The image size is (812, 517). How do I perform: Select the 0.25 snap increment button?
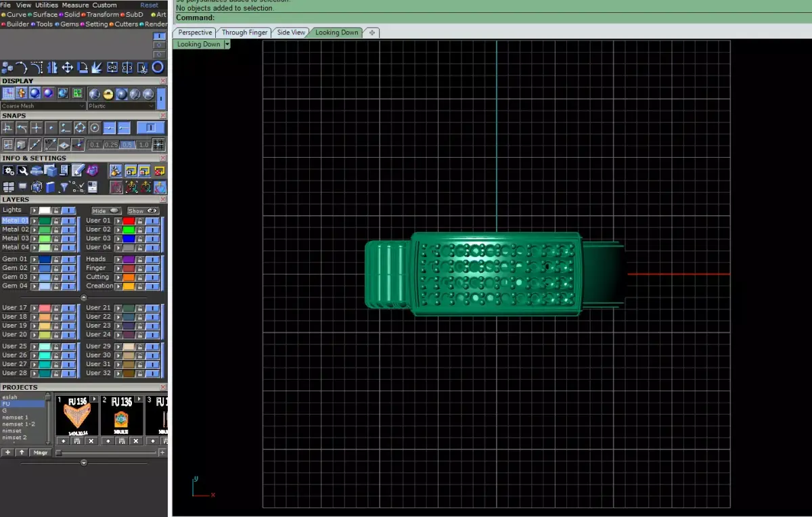point(111,145)
